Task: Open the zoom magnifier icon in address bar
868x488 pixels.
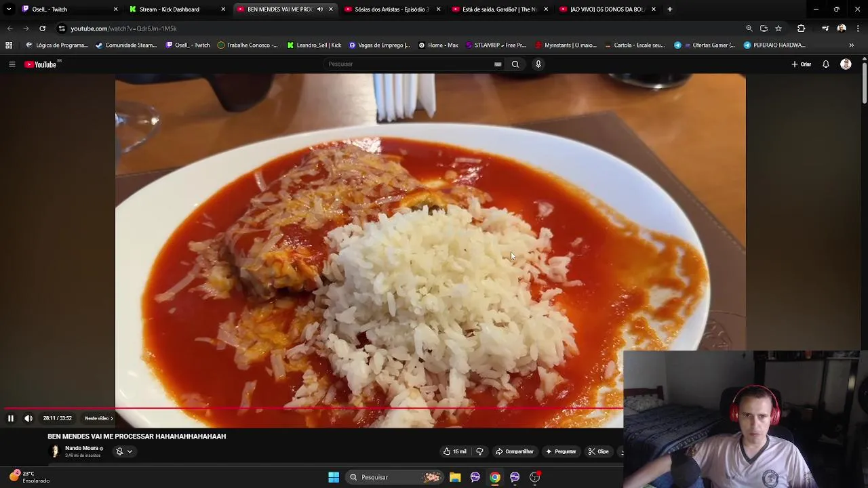Action: [x=749, y=28]
